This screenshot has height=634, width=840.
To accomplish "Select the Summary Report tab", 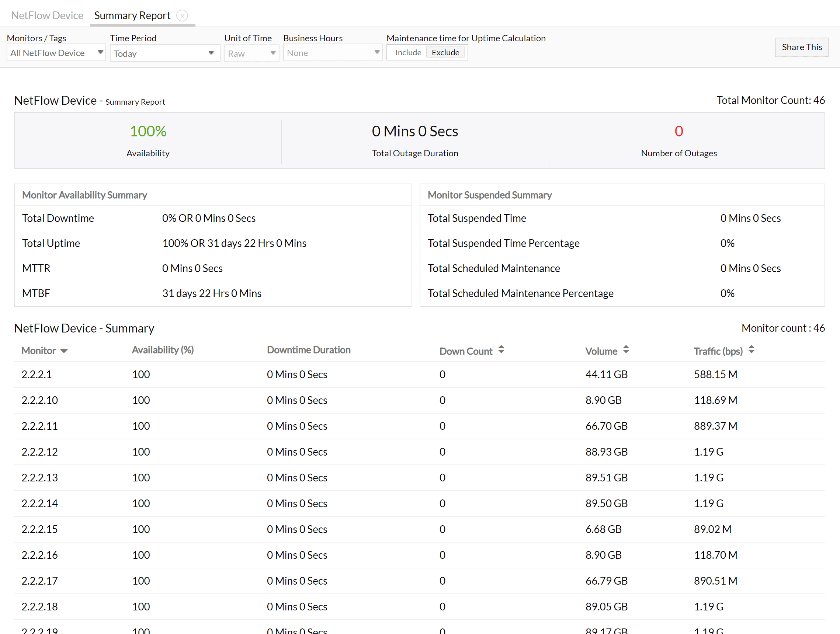I will [132, 15].
